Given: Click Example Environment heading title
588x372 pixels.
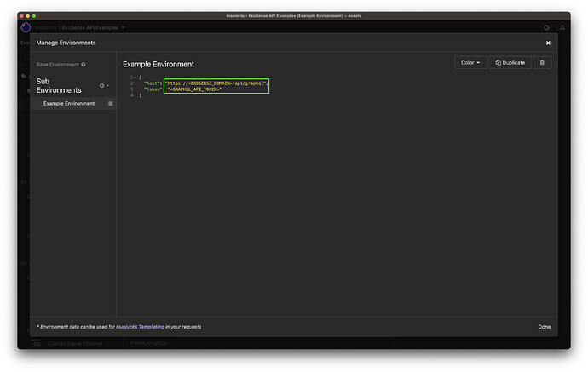Looking at the screenshot, I should tap(159, 64).
